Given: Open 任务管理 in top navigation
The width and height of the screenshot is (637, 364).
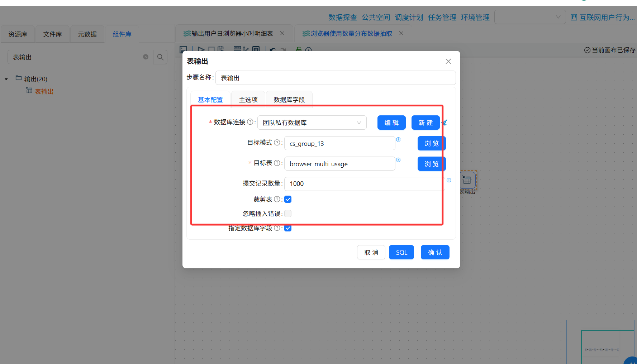Looking at the screenshot, I should point(442,17).
